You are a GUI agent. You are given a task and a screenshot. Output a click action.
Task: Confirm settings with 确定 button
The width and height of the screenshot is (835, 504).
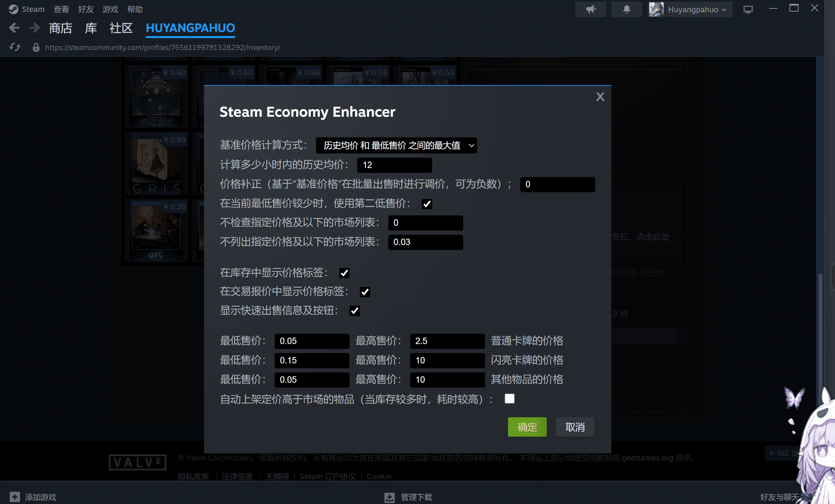527,427
